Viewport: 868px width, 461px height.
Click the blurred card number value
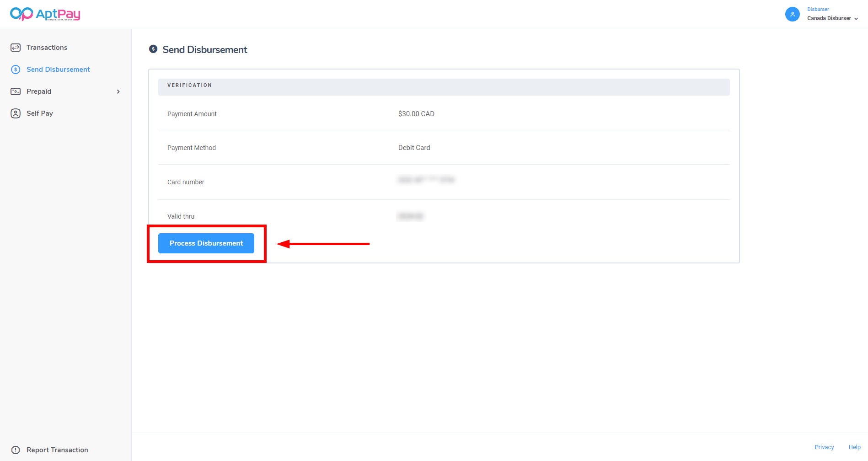(426, 180)
